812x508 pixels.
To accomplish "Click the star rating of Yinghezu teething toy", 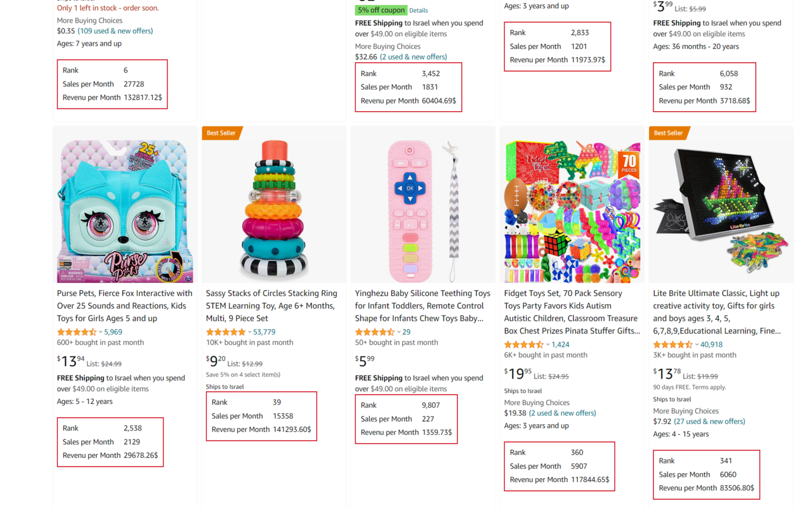I will click(x=375, y=332).
